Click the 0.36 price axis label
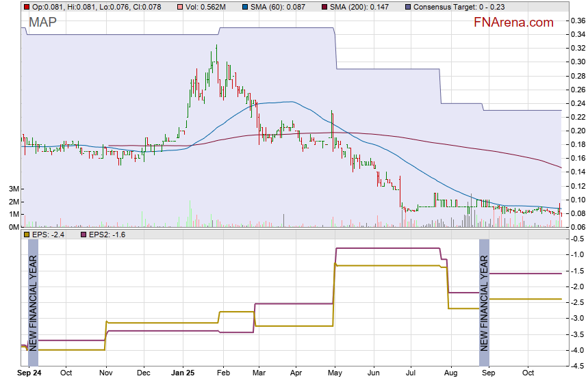The width and height of the screenshot is (588, 387). [576, 21]
